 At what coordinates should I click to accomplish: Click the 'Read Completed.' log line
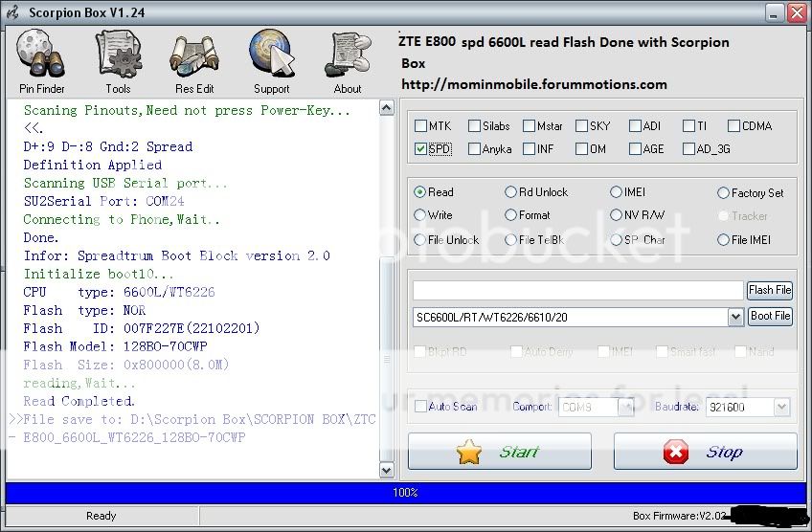(79, 401)
